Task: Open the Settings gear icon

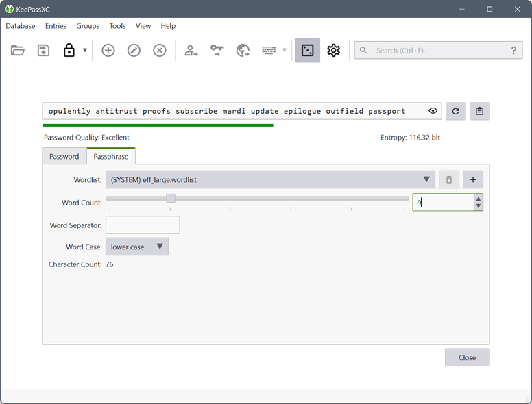Action: (x=333, y=50)
